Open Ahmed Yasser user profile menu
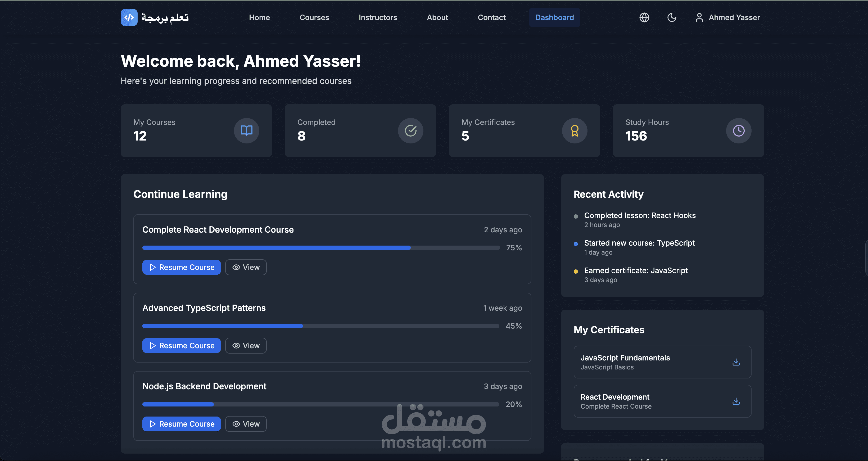Image resolution: width=868 pixels, height=461 pixels. (x=727, y=17)
